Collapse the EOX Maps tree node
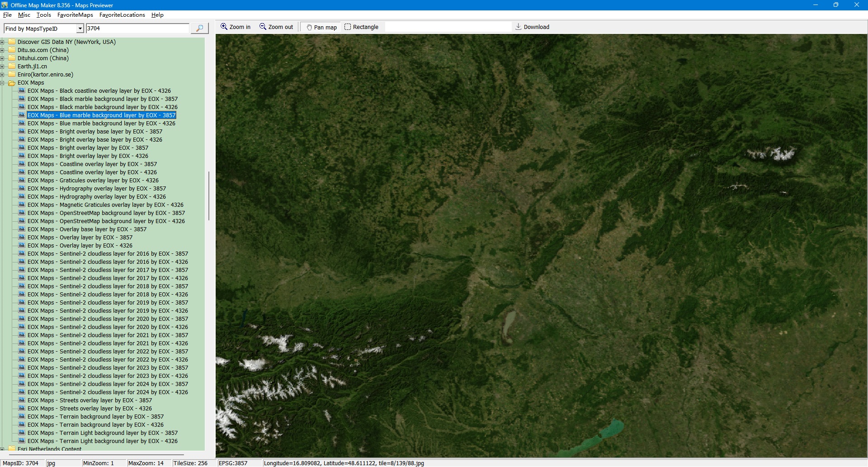This screenshot has height=467, width=868. [2, 83]
